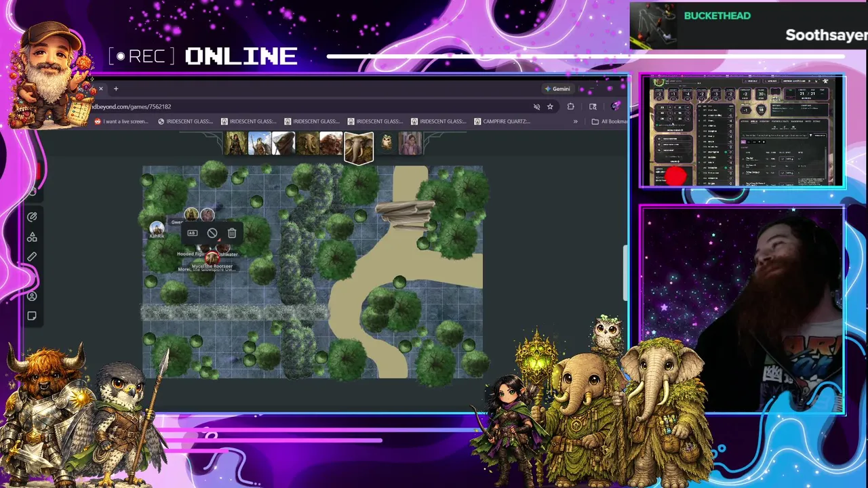Click the token conditions circle-slash icon
Screen dimensions: 868x488
click(x=212, y=233)
